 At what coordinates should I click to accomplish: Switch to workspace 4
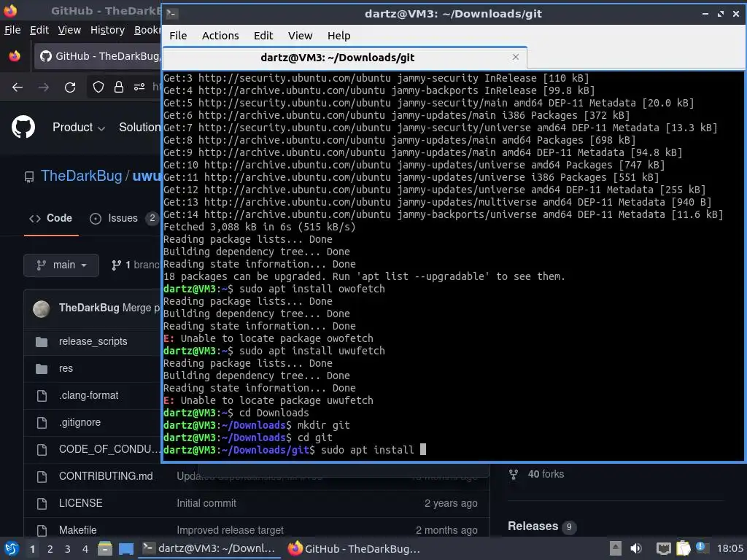click(x=85, y=549)
